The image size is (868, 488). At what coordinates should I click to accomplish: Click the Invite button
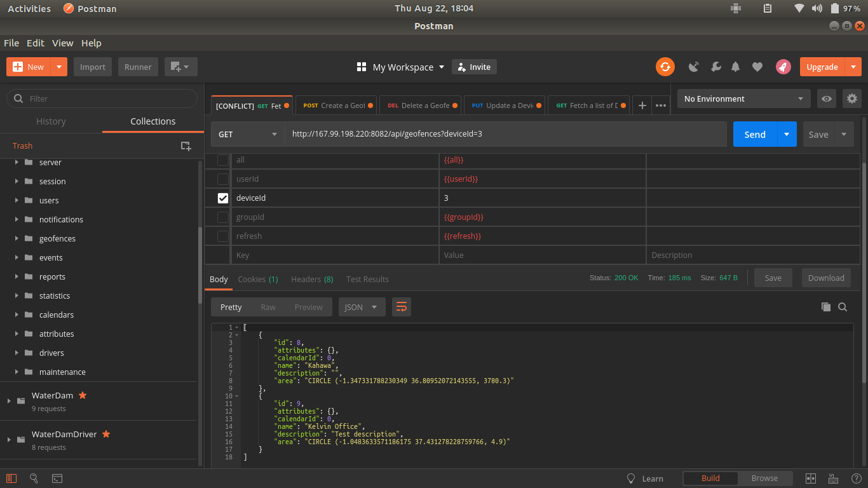[474, 67]
